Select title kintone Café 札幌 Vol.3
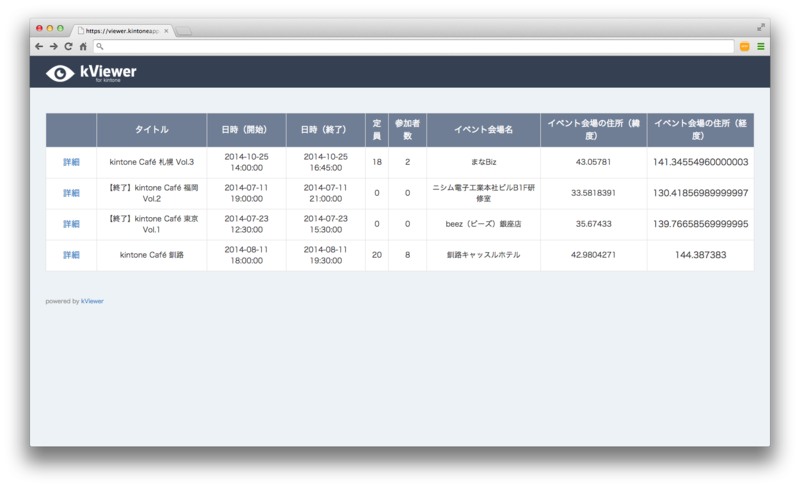The height and width of the screenshot is (488, 800). point(152,162)
